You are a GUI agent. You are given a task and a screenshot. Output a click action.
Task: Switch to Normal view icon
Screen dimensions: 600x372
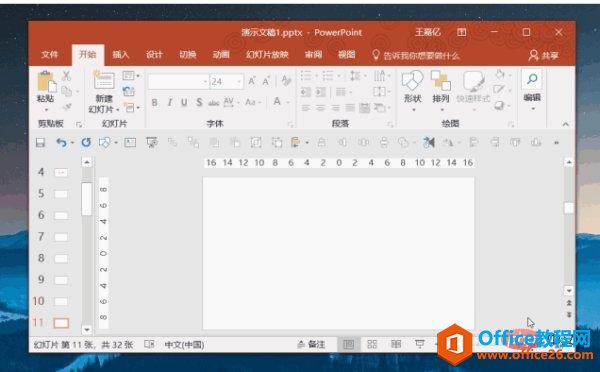point(349,344)
